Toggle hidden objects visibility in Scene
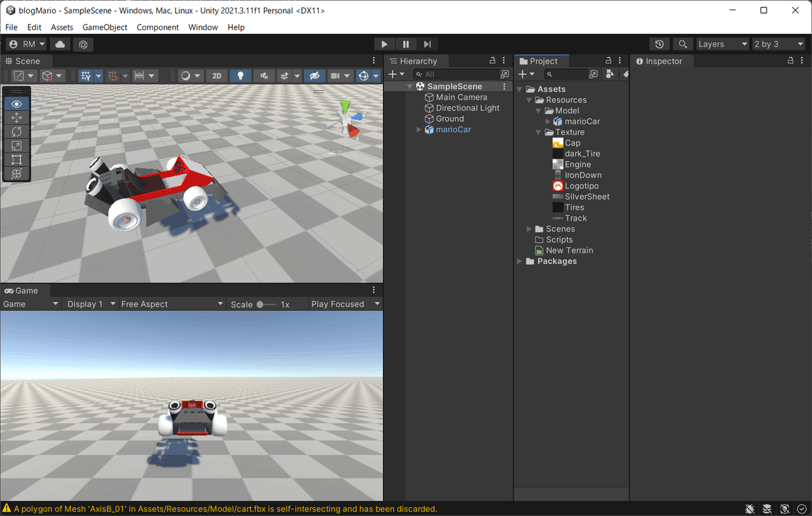 click(313, 76)
